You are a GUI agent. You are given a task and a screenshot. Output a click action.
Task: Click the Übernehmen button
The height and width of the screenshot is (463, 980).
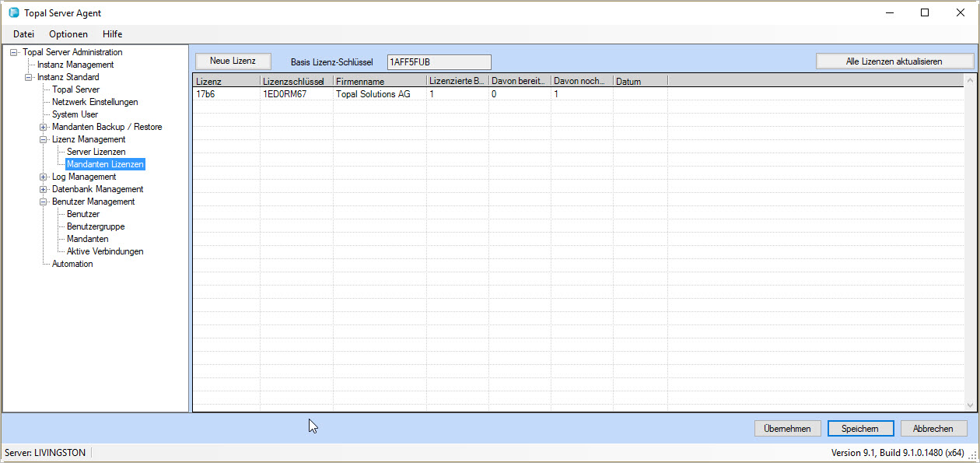(787, 429)
